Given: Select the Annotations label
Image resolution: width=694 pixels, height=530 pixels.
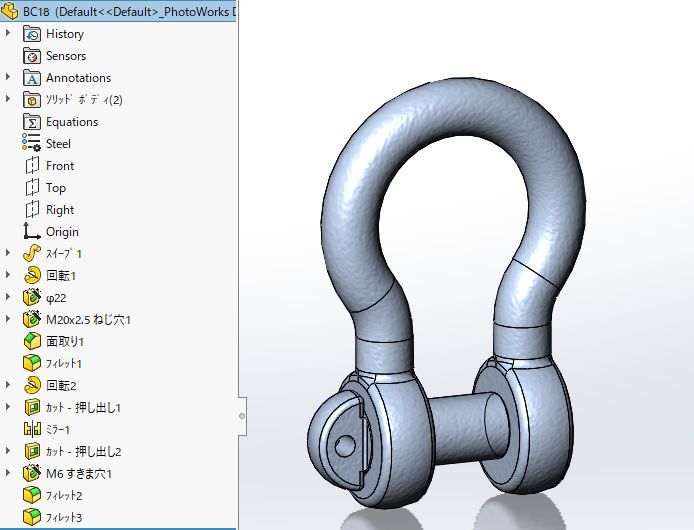Looking at the screenshot, I should click(78, 78).
